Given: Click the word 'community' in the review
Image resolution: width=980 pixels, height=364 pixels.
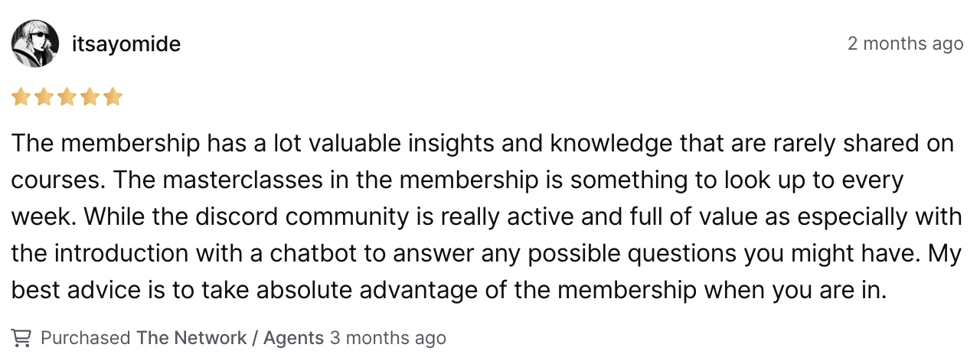Looking at the screenshot, I should point(346,217).
